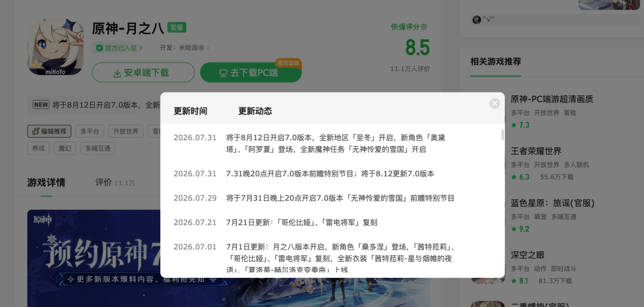Click the 6.3 star rating
This screenshot has height=307, width=644.
[520, 177]
